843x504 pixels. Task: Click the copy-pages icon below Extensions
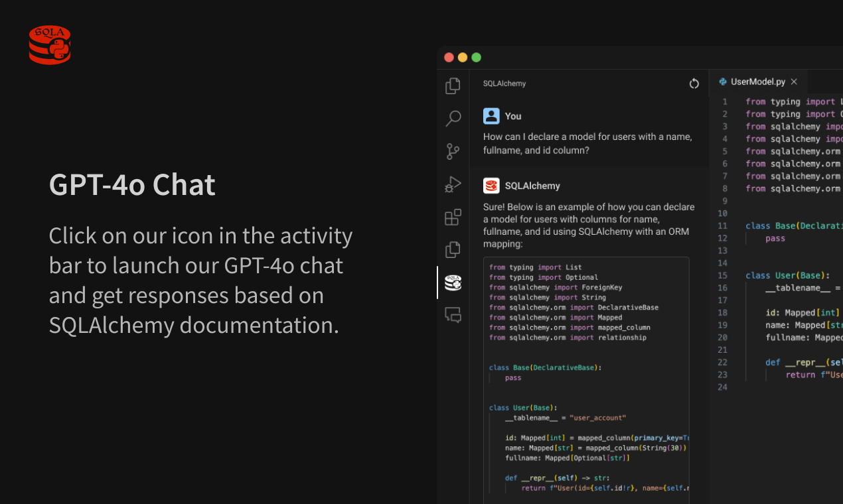tap(453, 249)
